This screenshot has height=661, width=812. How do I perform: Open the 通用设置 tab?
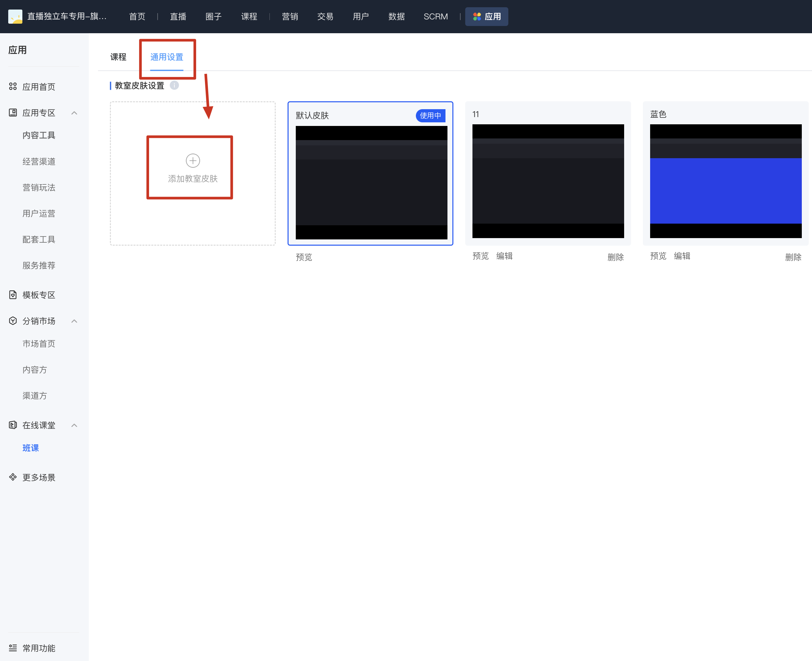(167, 57)
